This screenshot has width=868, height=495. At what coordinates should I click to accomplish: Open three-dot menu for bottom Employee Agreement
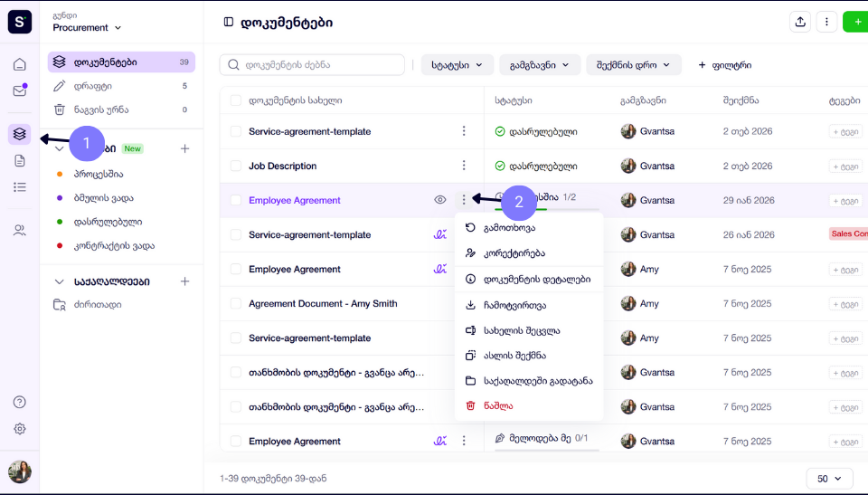[x=464, y=441]
